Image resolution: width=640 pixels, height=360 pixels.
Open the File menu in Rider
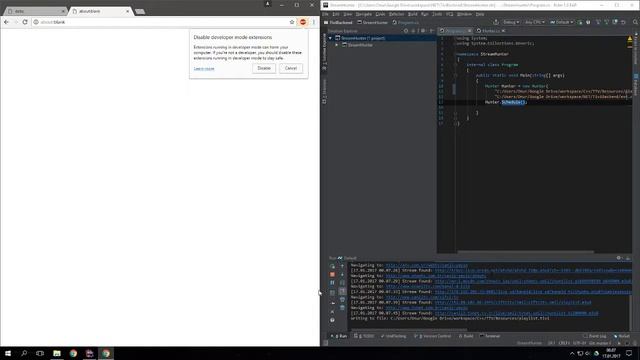tap(325, 14)
